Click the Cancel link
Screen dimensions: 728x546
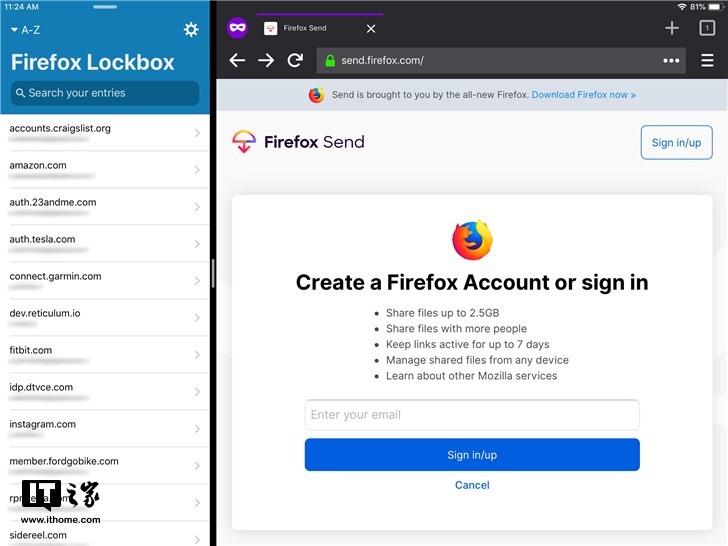(x=472, y=485)
